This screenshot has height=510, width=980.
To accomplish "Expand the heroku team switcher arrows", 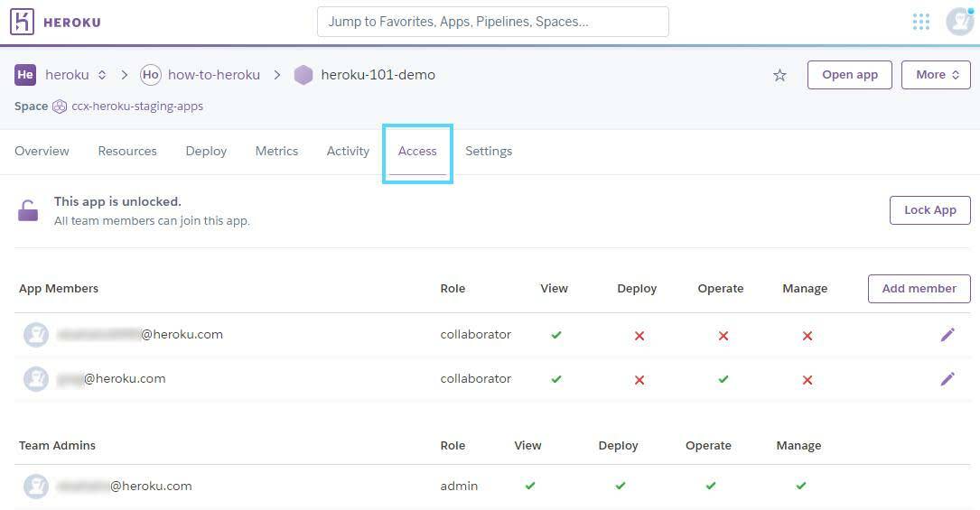I will point(102,75).
